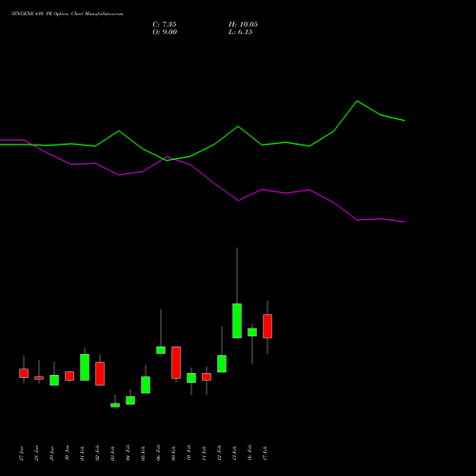The image size is (476, 476).
Task: Select the small green candlestick for 06 Feb
Action: tap(161, 350)
